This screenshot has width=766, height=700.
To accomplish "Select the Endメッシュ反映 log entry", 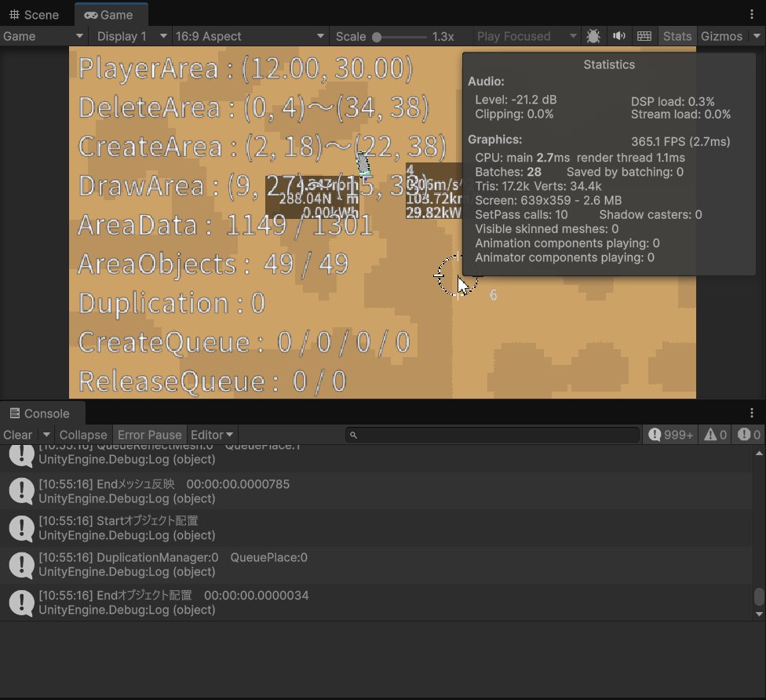I will (x=376, y=491).
